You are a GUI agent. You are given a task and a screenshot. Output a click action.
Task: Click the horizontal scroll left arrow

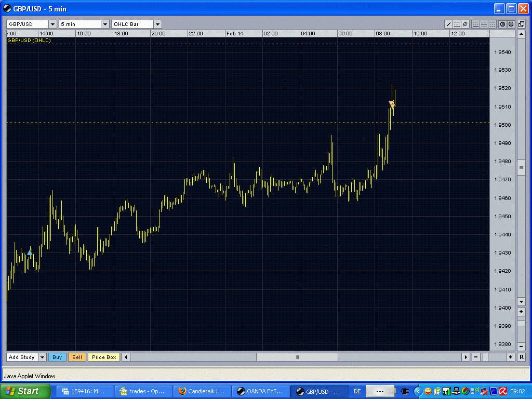126,357
